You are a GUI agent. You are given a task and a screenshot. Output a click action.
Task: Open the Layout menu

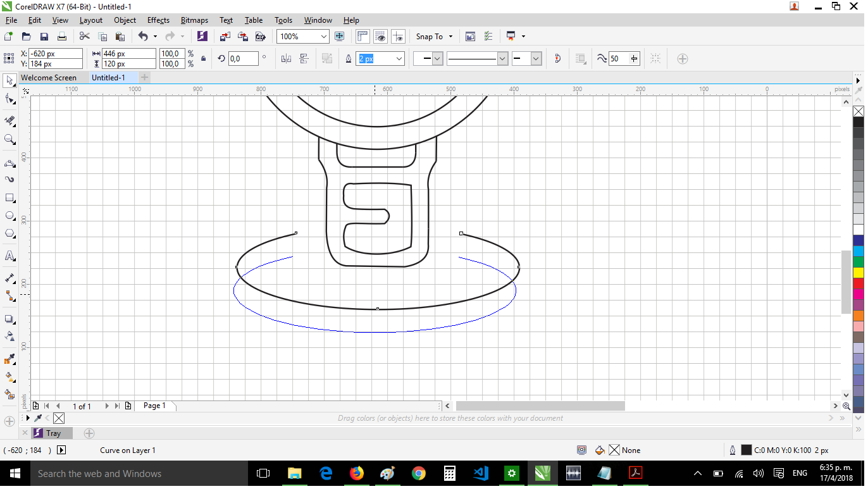click(x=91, y=20)
